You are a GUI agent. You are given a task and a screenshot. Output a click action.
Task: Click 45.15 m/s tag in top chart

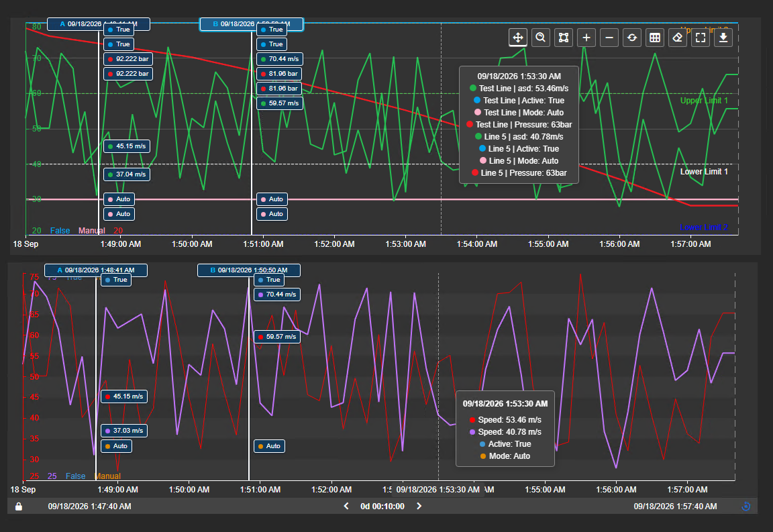click(x=127, y=146)
